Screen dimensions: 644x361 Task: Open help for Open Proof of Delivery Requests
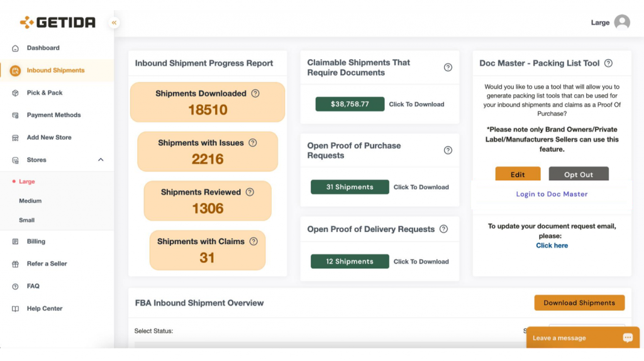click(x=443, y=229)
